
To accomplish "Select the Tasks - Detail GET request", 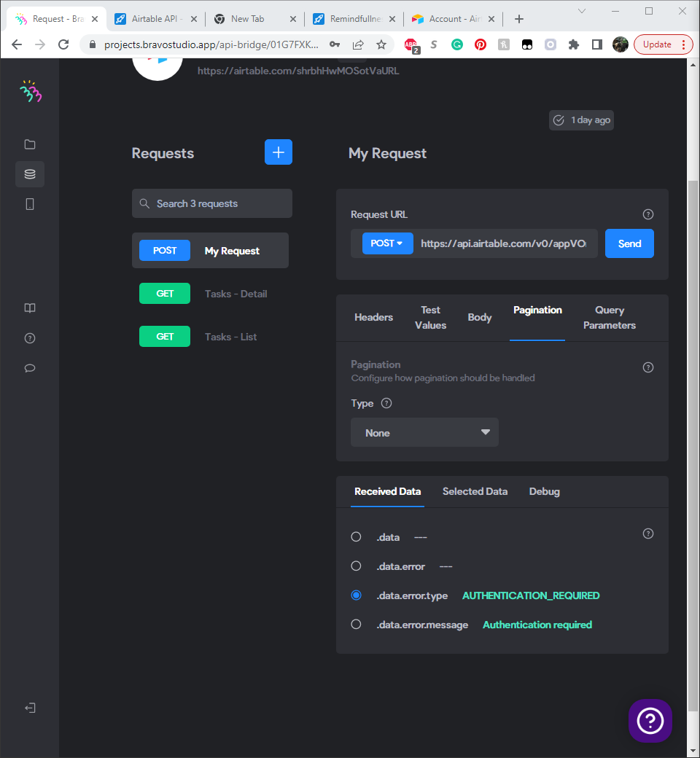I will (211, 294).
